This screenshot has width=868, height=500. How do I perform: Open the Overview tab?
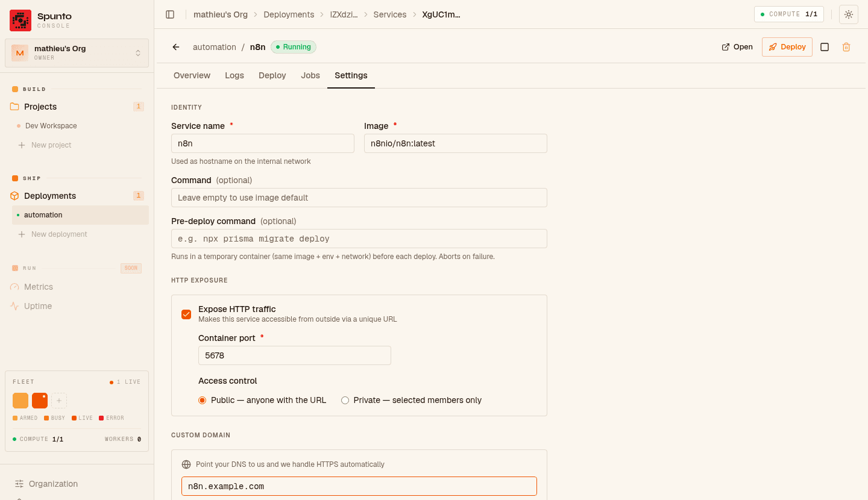tap(192, 75)
